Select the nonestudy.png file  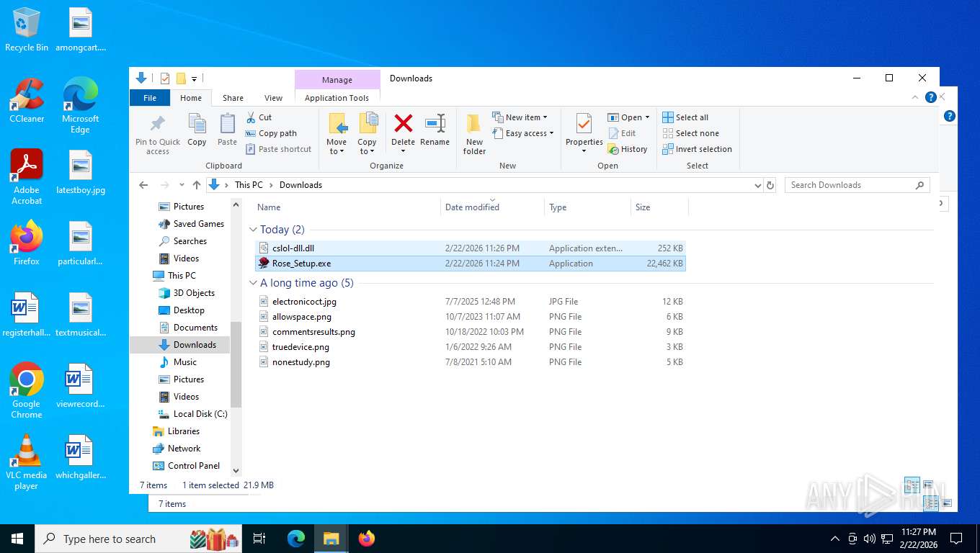471,362
